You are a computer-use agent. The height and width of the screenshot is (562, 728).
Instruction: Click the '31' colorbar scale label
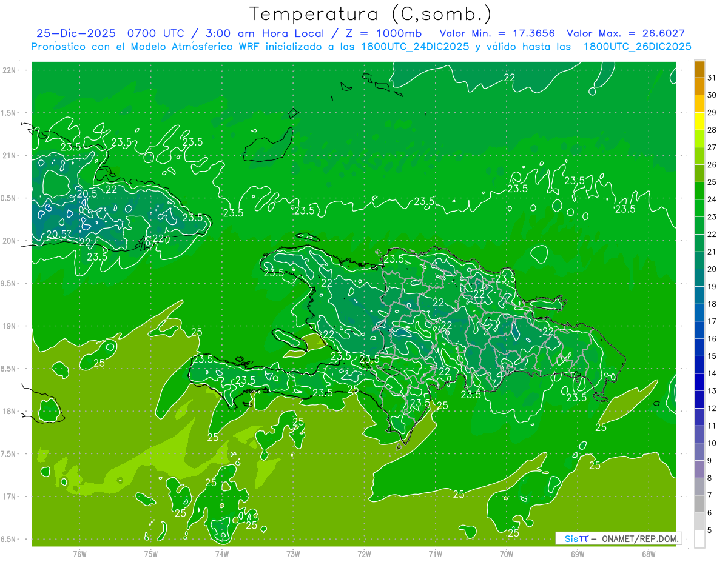click(712, 78)
